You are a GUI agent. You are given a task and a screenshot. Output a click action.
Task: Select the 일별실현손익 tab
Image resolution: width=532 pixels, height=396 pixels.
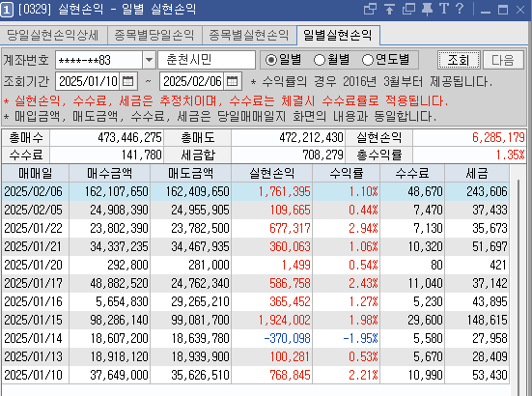click(338, 35)
